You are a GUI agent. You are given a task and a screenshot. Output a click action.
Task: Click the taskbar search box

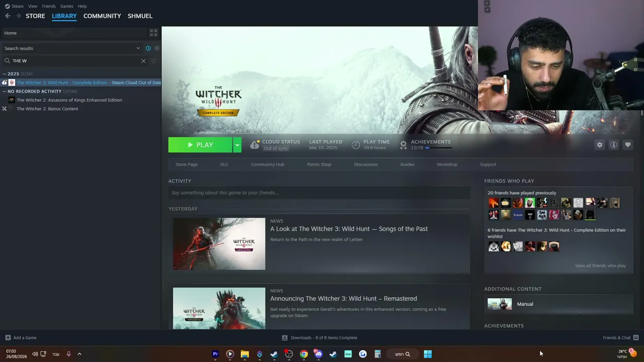[x=402, y=354]
